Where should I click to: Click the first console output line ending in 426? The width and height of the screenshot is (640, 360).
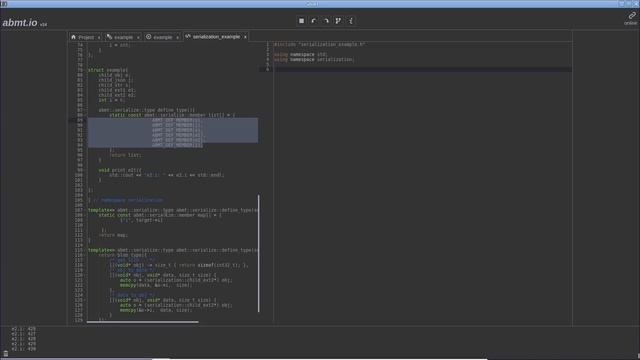pyautogui.click(x=24, y=329)
